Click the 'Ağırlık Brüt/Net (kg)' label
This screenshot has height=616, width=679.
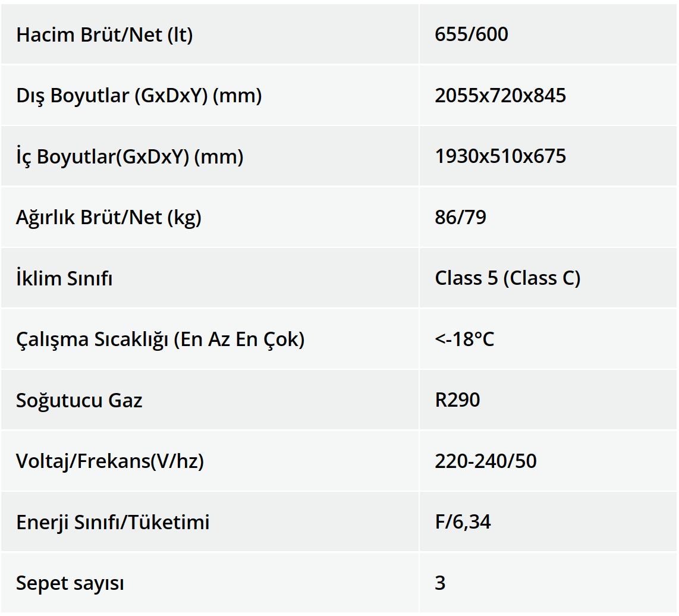coord(109,218)
